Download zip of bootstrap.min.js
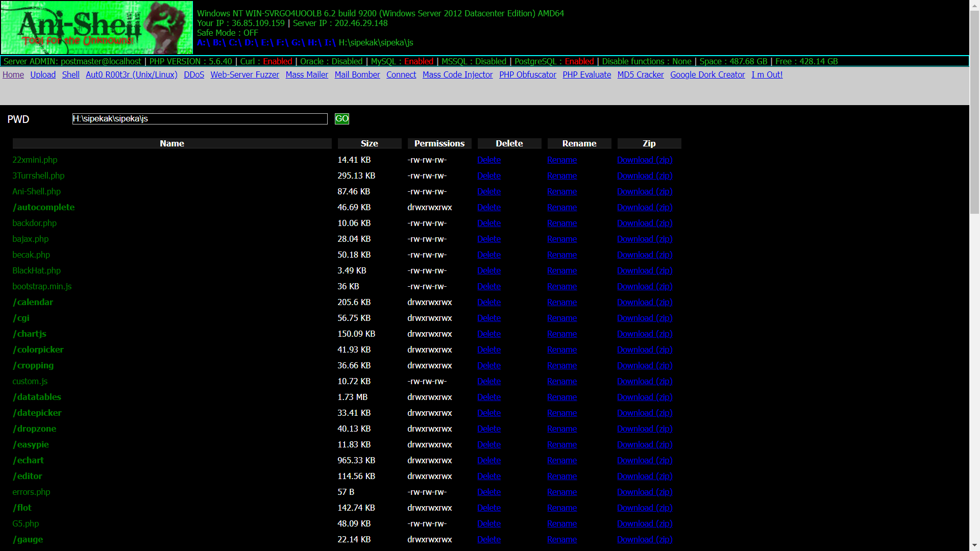 point(645,286)
